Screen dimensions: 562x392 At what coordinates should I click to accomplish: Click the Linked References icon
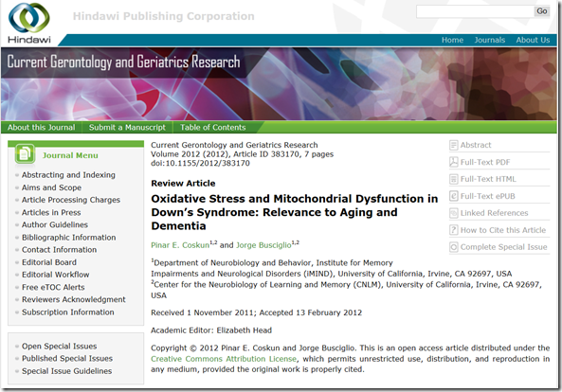(453, 213)
